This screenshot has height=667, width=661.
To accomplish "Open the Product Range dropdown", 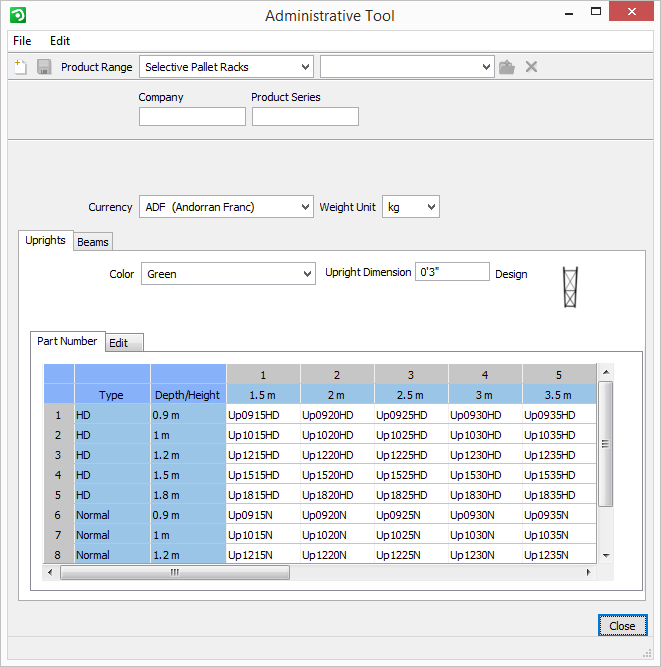I will coord(226,67).
